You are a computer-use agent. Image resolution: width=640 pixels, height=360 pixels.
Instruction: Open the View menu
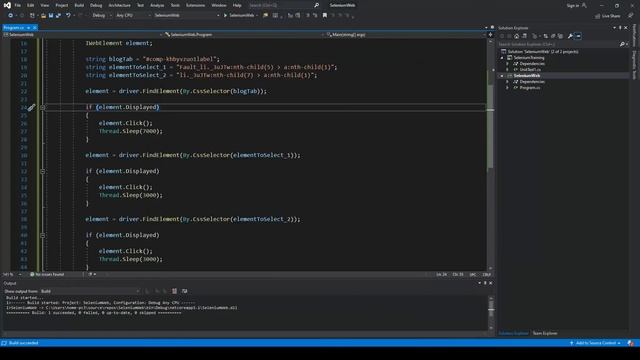click(x=44, y=5)
